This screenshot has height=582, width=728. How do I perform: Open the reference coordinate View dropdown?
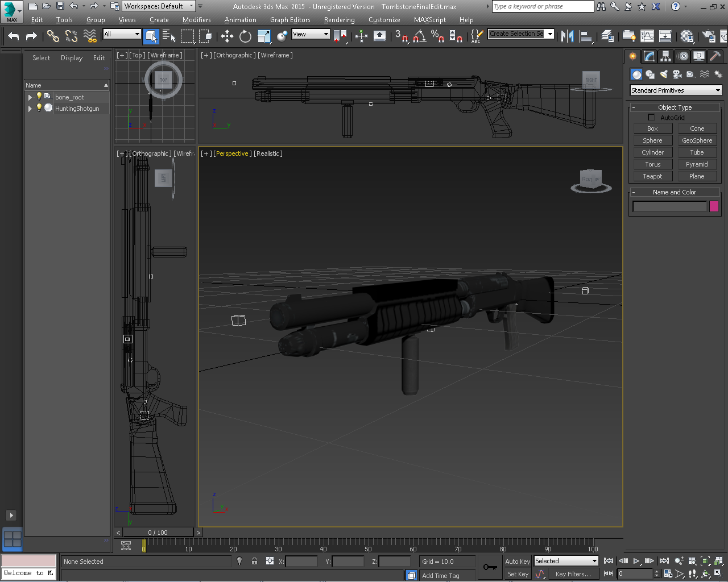pos(311,34)
